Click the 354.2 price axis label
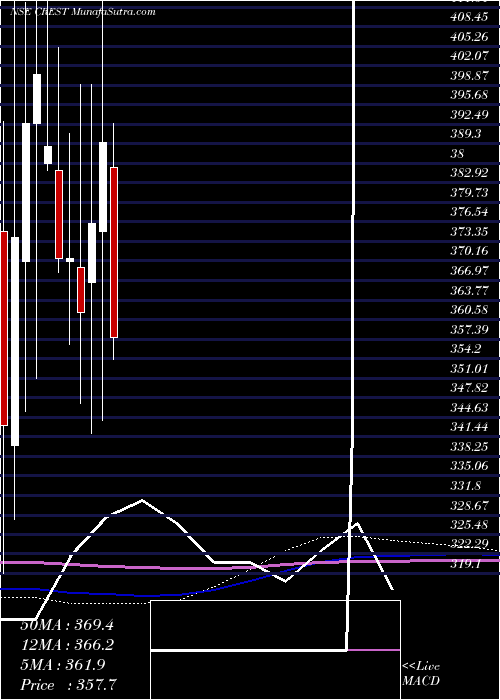This screenshot has width=500, height=700. click(x=465, y=348)
